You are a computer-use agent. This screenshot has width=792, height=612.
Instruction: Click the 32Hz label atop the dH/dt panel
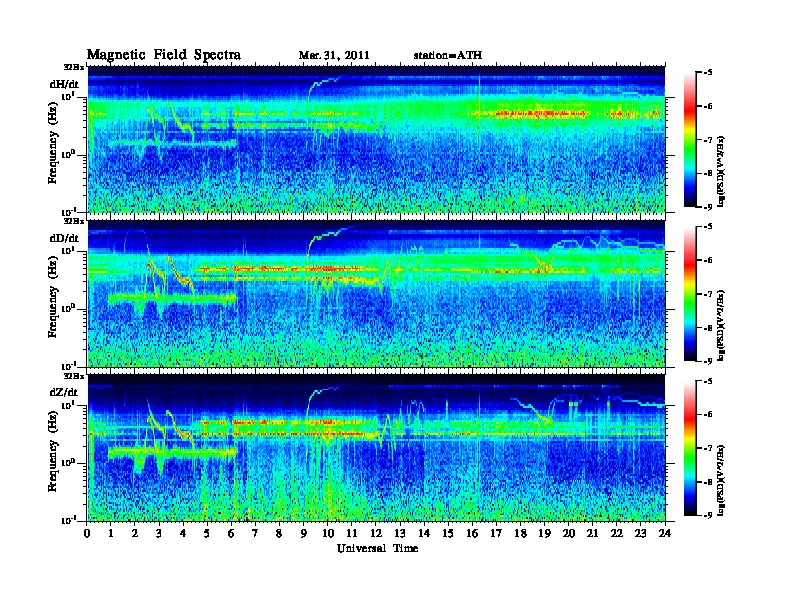point(74,66)
